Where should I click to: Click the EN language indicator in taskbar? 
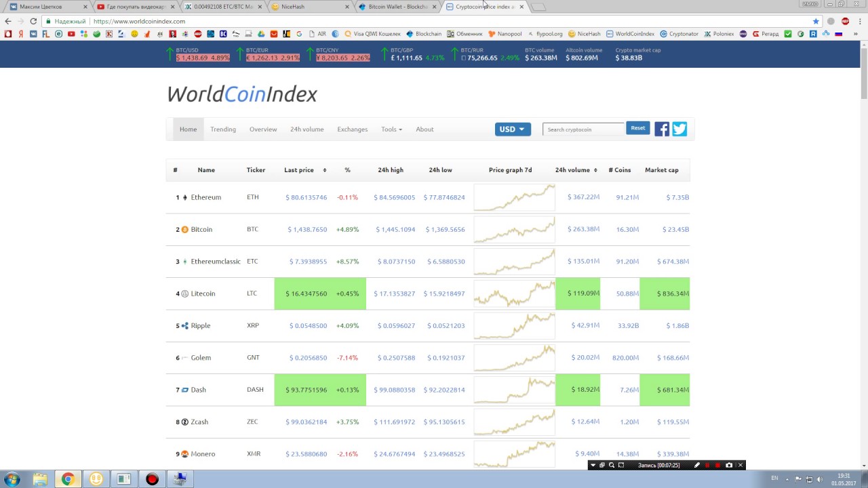774,479
